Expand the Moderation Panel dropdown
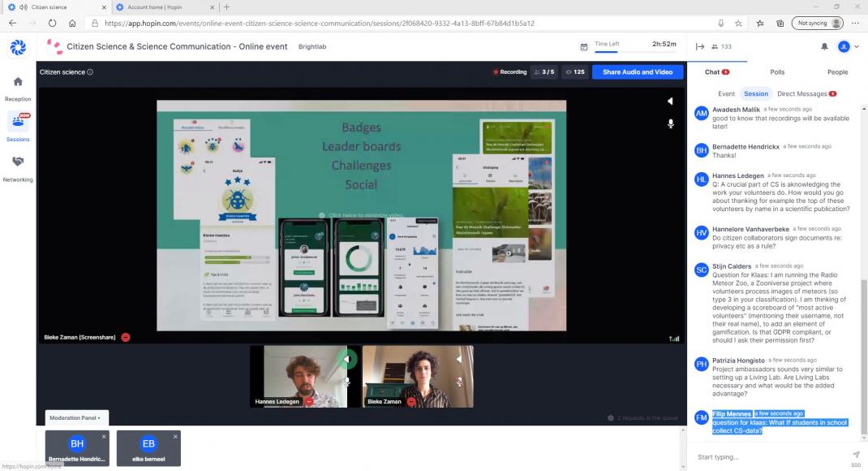The height and width of the screenshot is (471, 868). (75, 417)
